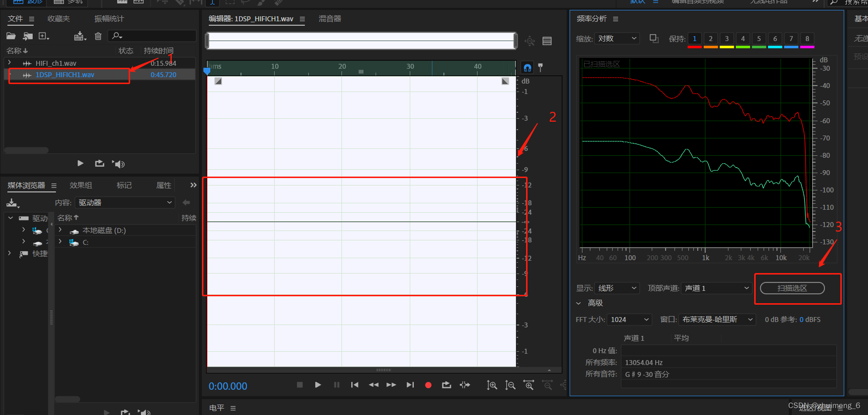Play the file preview in Files panel
868x415 pixels.
coord(80,163)
